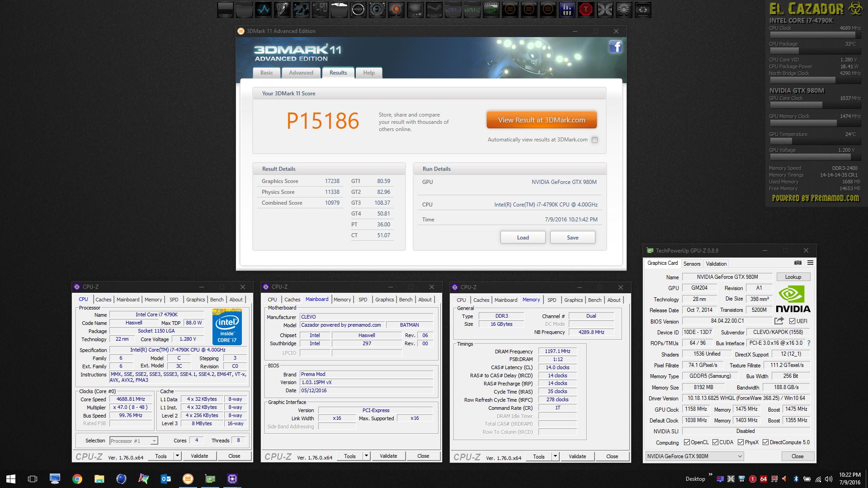Click red stop-sign T icon in dock

(586, 9)
